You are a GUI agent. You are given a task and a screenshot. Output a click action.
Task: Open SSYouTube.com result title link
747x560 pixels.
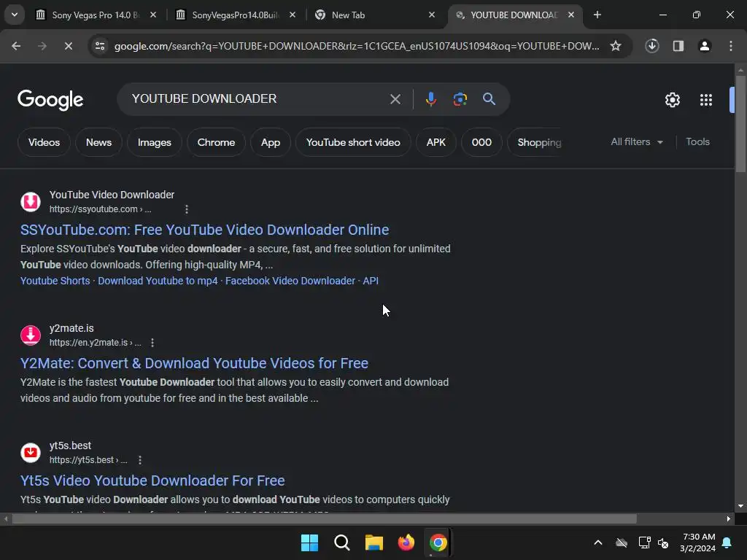pyautogui.click(x=204, y=230)
